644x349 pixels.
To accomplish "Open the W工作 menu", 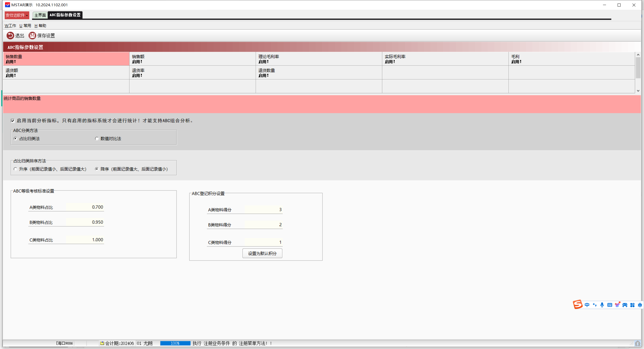I will click(10, 26).
